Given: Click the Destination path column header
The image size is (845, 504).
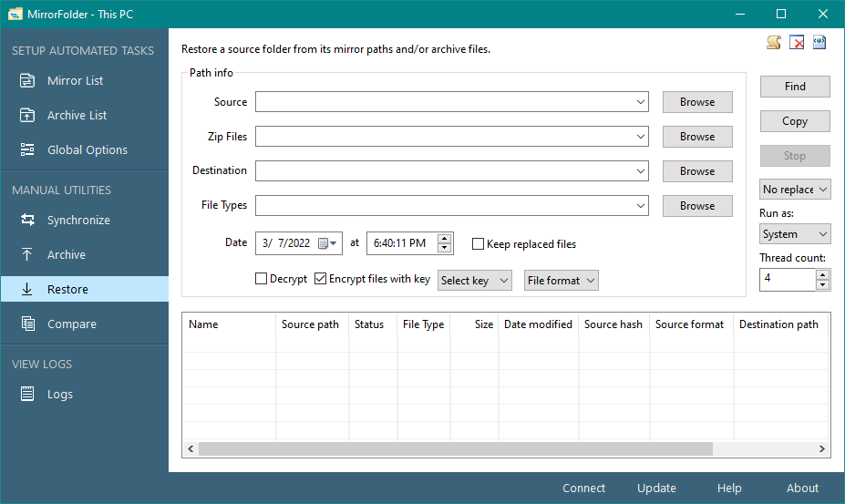Looking at the screenshot, I should (x=780, y=324).
